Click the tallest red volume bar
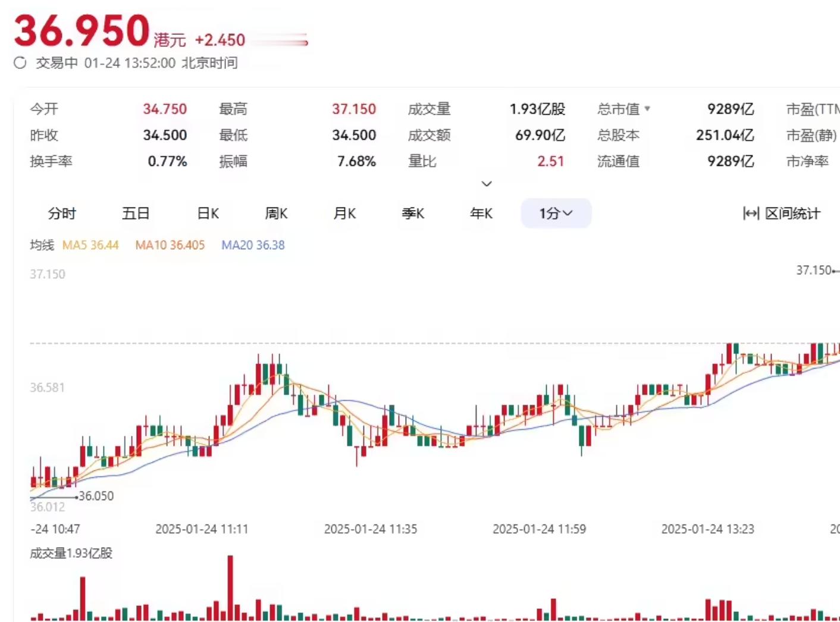This screenshot has width=840, height=622. tap(230, 588)
